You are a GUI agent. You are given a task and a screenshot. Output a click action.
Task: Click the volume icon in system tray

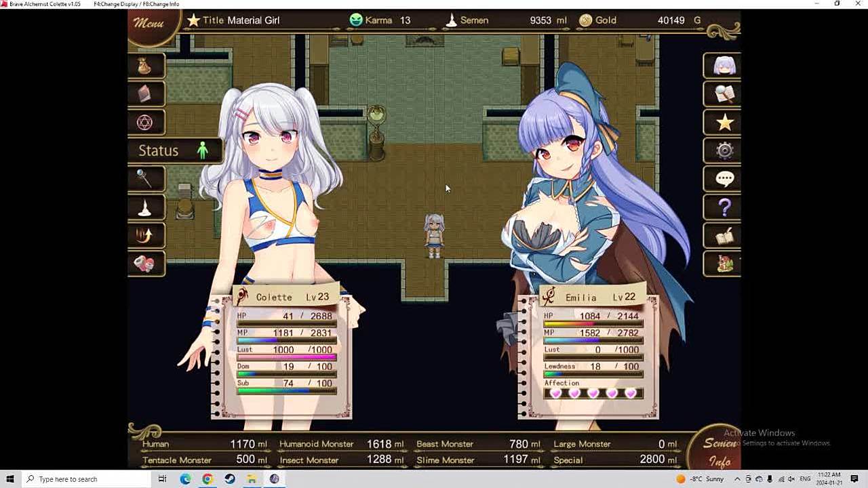coord(791,479)
